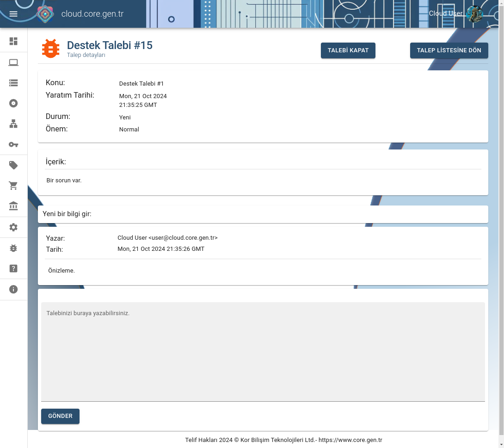This screenshot has height=448, width=504.
Task: Open the Cloud User avatar menu
Action: pyautogui.click(x=475, y=13)
